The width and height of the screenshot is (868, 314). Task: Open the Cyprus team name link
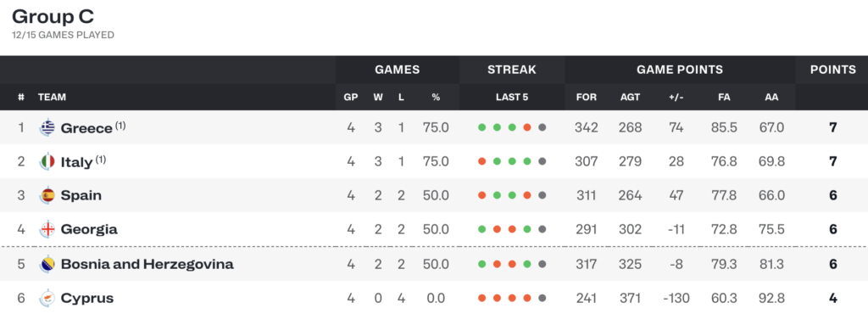click(x=87, y=299)
